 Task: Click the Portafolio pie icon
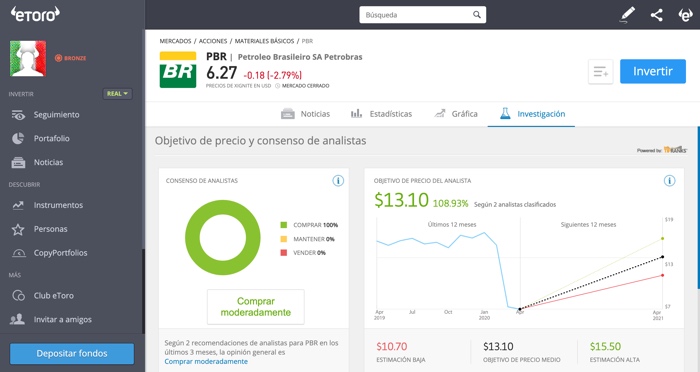click(18, 138)
